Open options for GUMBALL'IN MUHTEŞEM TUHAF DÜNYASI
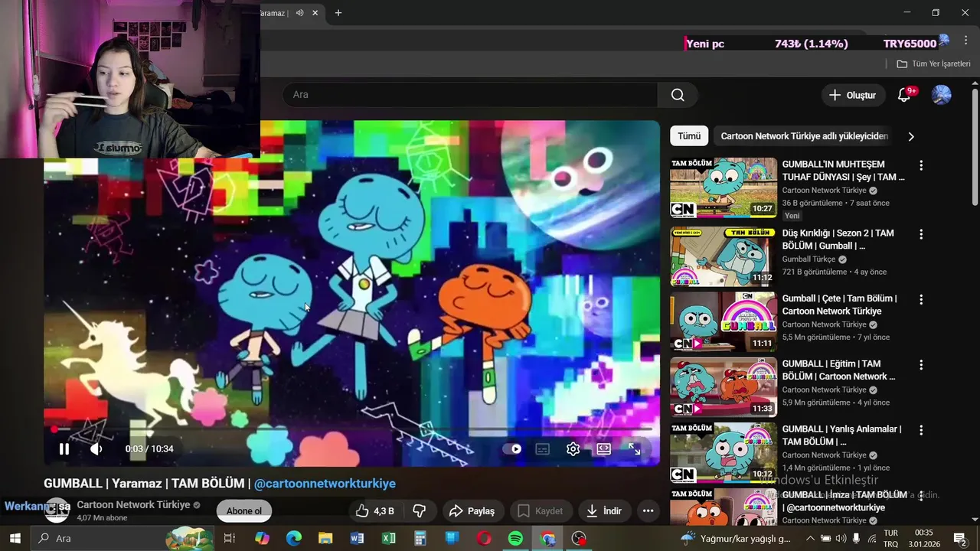Screen dimensions: 980x551 coord(921,165)
